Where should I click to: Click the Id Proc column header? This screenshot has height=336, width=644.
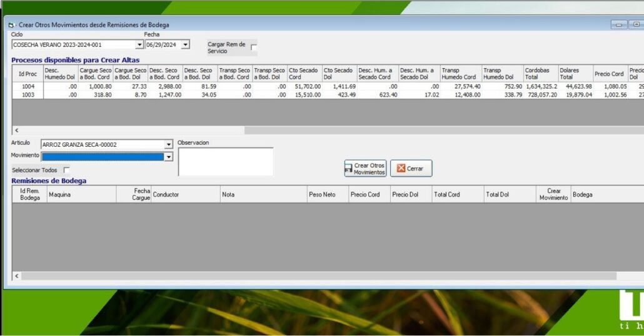click(x=28, y=74)
